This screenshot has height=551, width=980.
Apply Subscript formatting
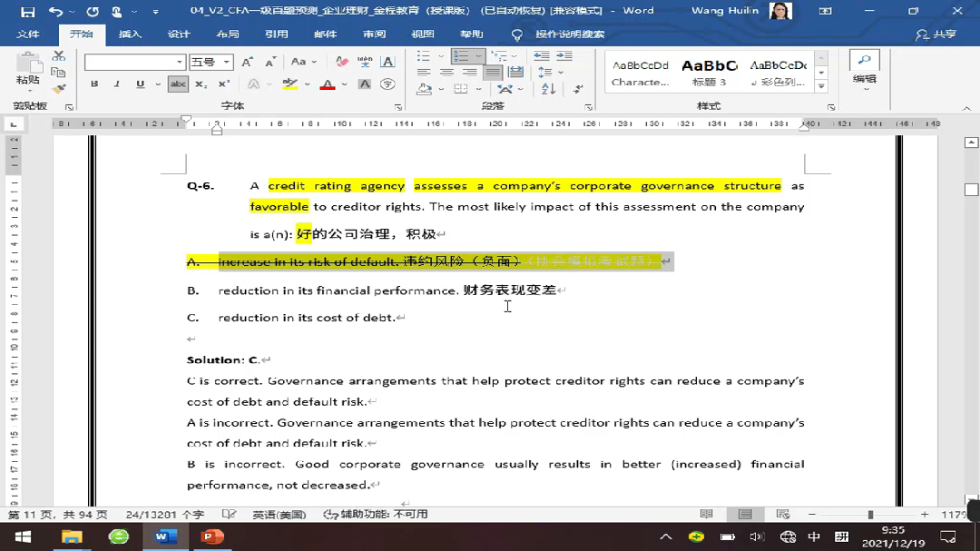[x=201, y=84]
